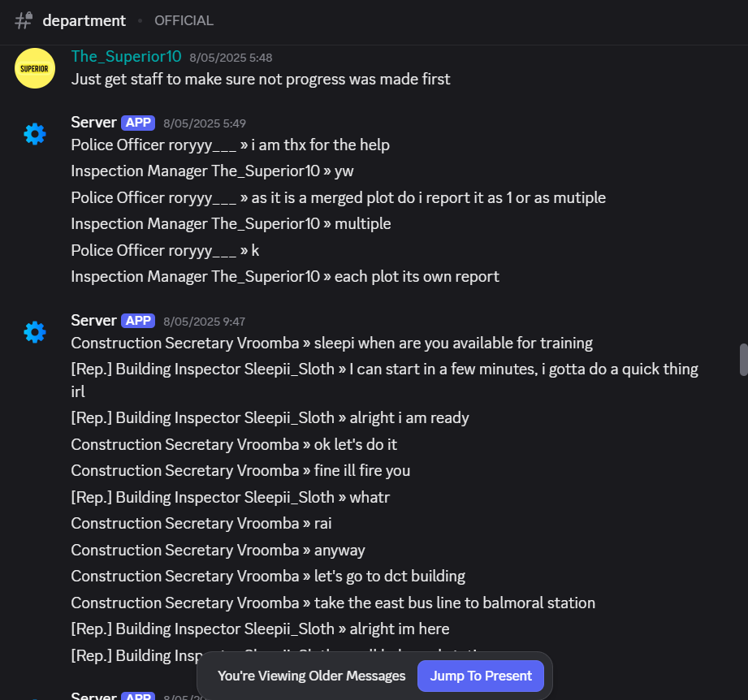Screen dimensions: 748x700
Task: Click the Server username at 5:49
Action: 93,123
